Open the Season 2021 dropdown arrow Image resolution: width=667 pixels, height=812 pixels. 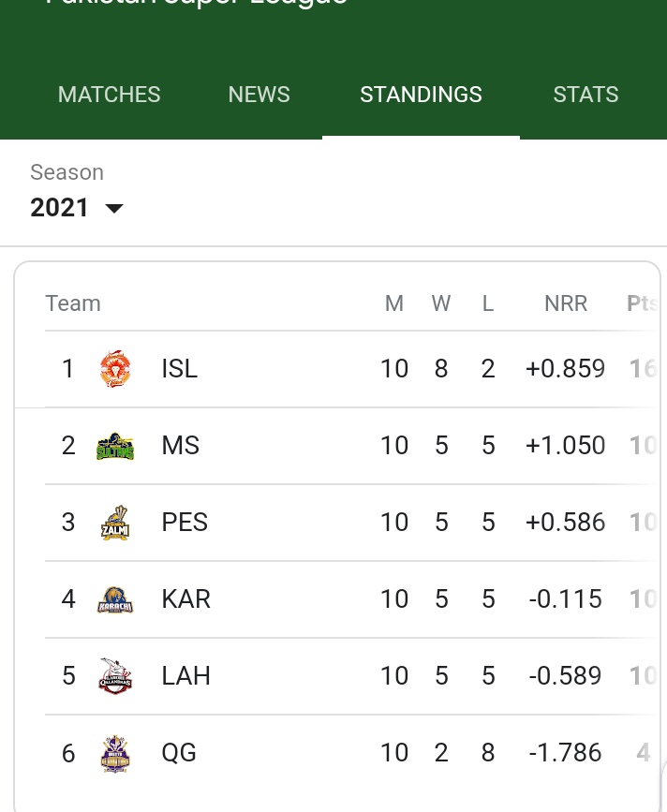114,208
